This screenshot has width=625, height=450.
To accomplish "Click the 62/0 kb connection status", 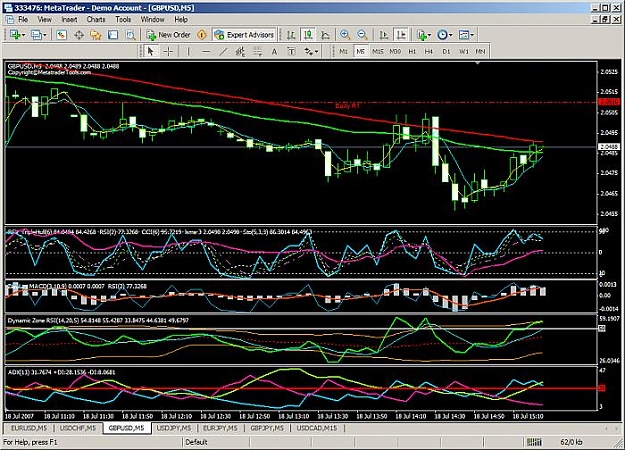I will [571, 442].
